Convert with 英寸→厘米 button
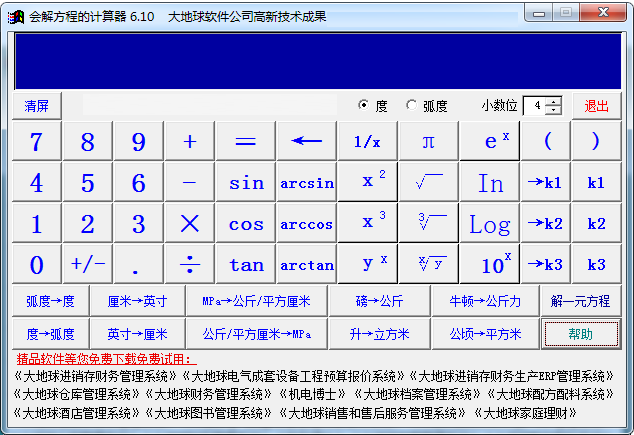Viewport: 634px width, 435px height. tap(138, 334)
